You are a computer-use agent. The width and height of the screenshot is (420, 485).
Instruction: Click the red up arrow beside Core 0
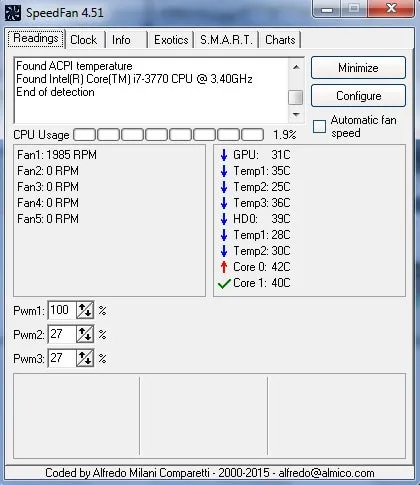tap(224, 267)
